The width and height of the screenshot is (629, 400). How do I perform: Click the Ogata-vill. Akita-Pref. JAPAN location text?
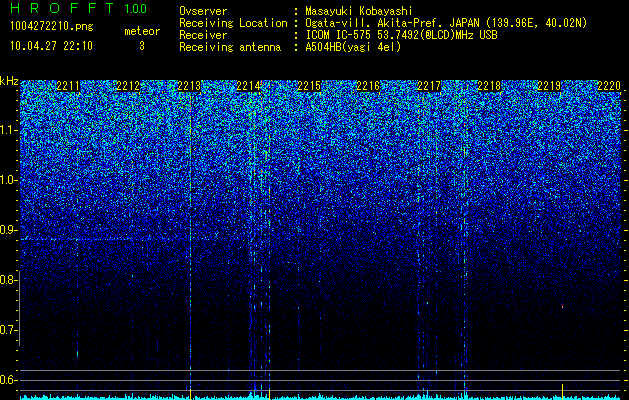tap(446, 23)
